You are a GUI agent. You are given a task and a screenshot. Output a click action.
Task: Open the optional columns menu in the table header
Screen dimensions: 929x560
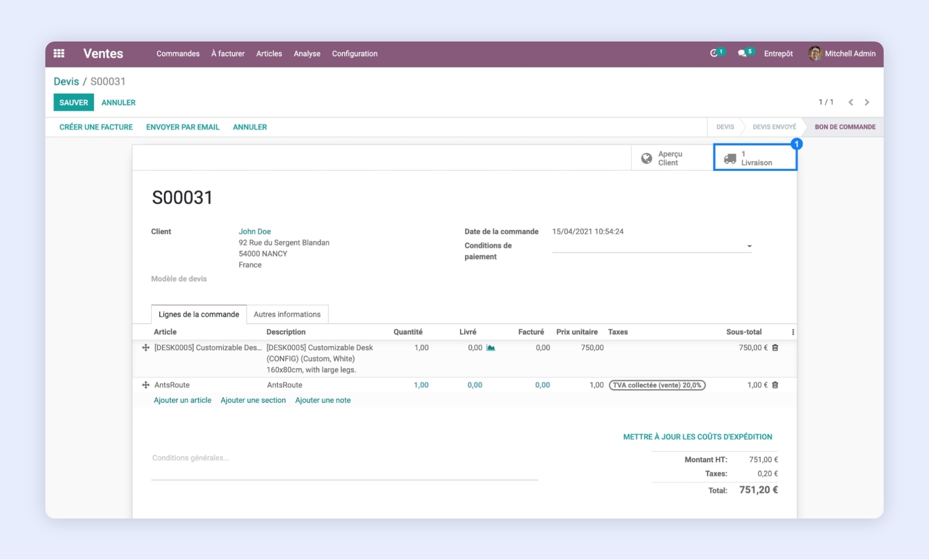tap(794, 332)
